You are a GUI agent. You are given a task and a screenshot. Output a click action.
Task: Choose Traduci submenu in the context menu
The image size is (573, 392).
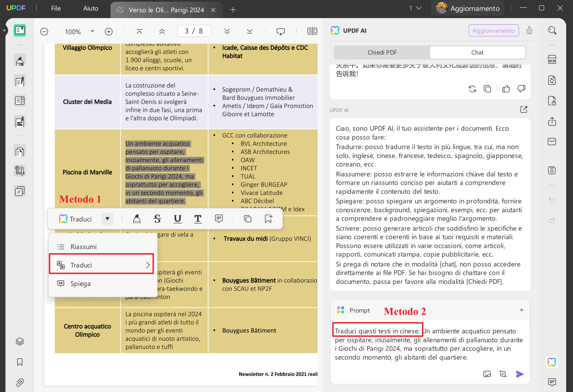[x=102, y=265]
